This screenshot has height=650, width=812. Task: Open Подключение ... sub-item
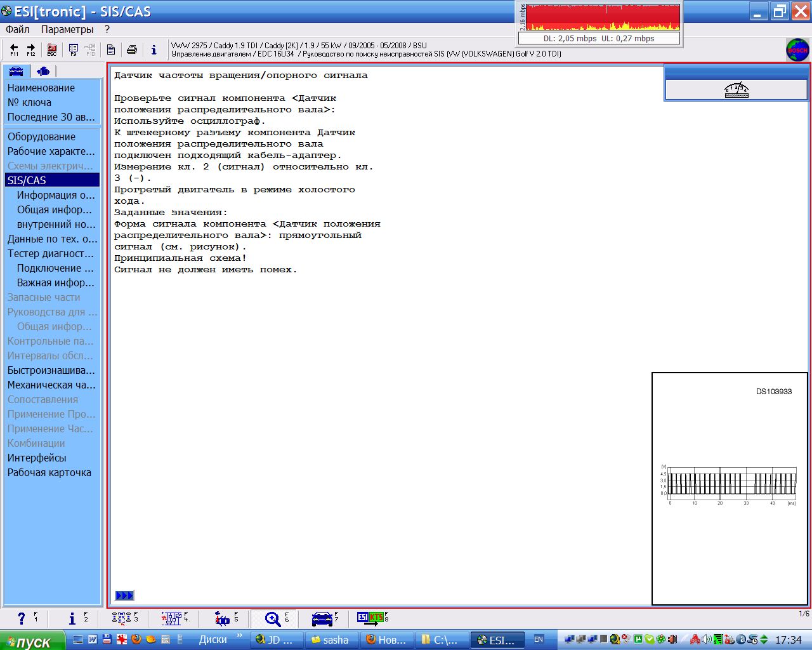tap(56, 268)
